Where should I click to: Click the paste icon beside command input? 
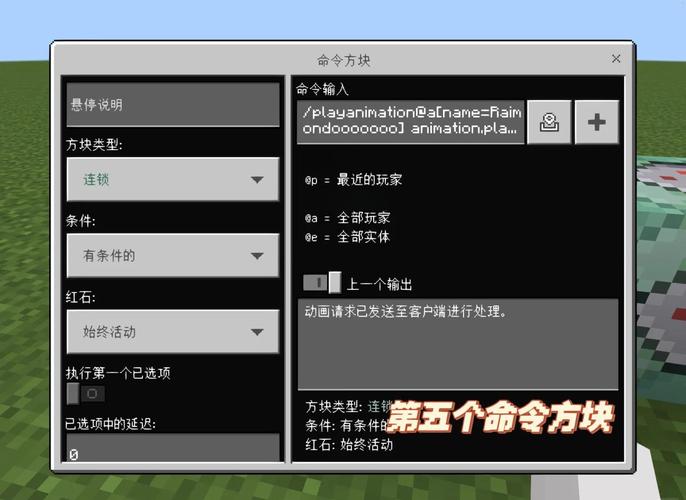[x=549, y=122]
